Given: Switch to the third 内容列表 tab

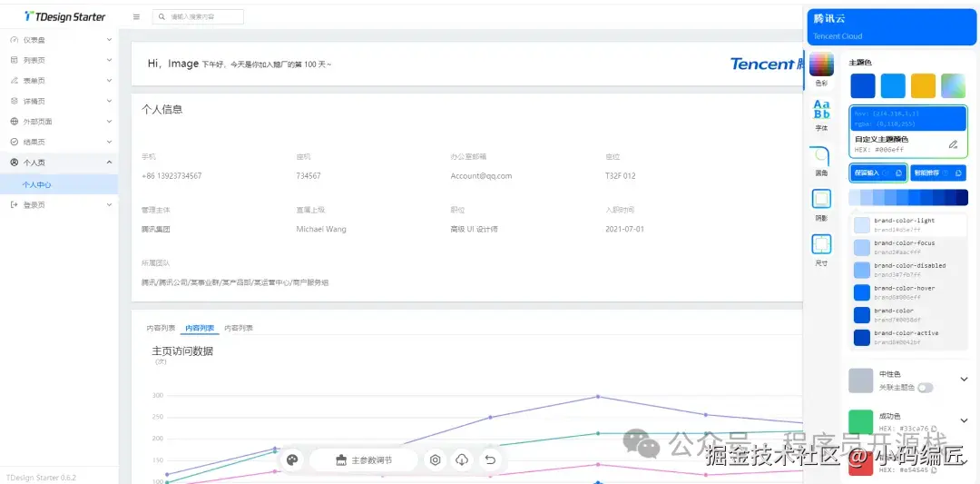Looking at the screenshot, I should click(239, 328).
